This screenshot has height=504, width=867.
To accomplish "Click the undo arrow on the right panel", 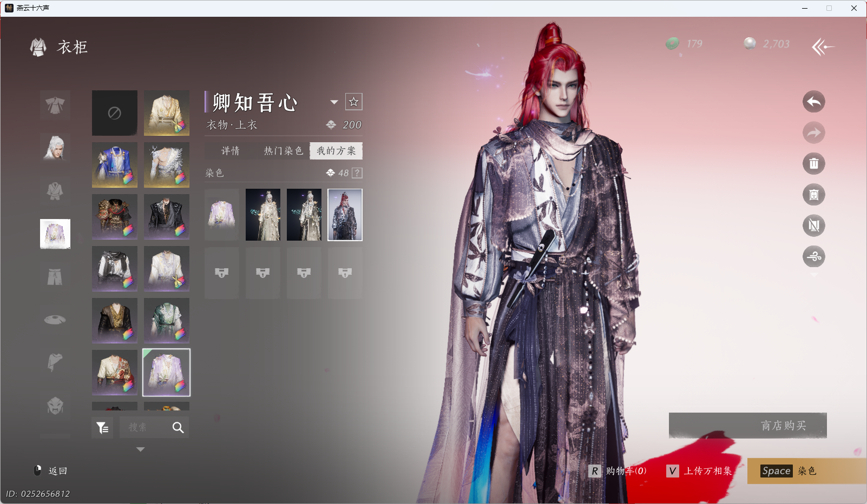I will (x=814, y=102).
